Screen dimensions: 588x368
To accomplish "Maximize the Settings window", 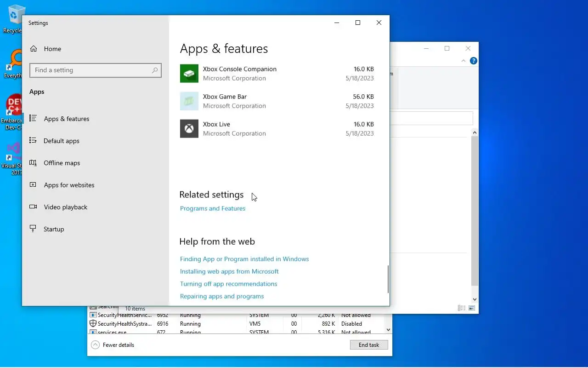I will (358, 23).
